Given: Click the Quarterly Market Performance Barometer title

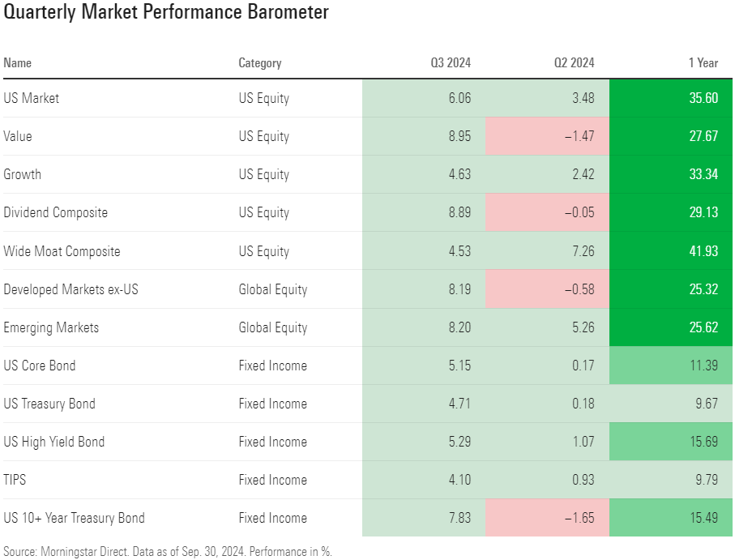Looking at the screenshot, I should [x=166, y=13].
